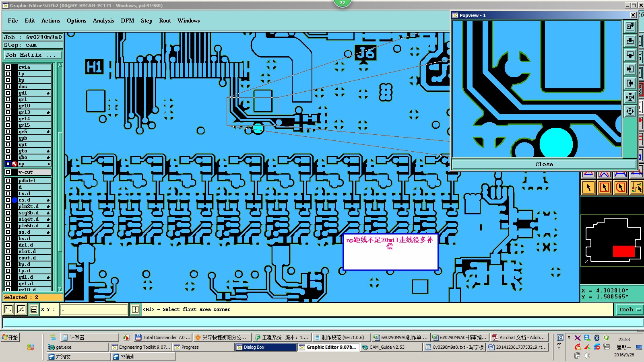Toggle the gdl layer checkbox
The height and width of the screenshot is (362, 644).
(x=8, y=93)
